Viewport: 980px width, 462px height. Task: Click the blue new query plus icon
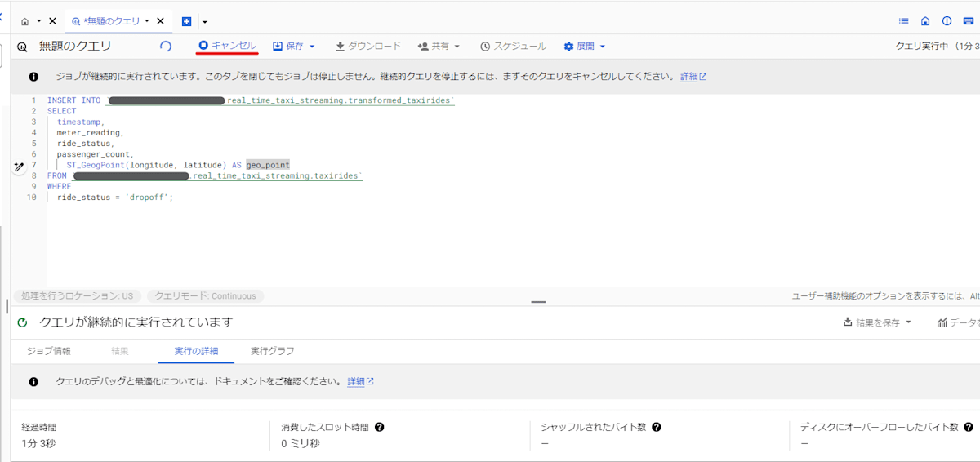[x=187, y=21]
